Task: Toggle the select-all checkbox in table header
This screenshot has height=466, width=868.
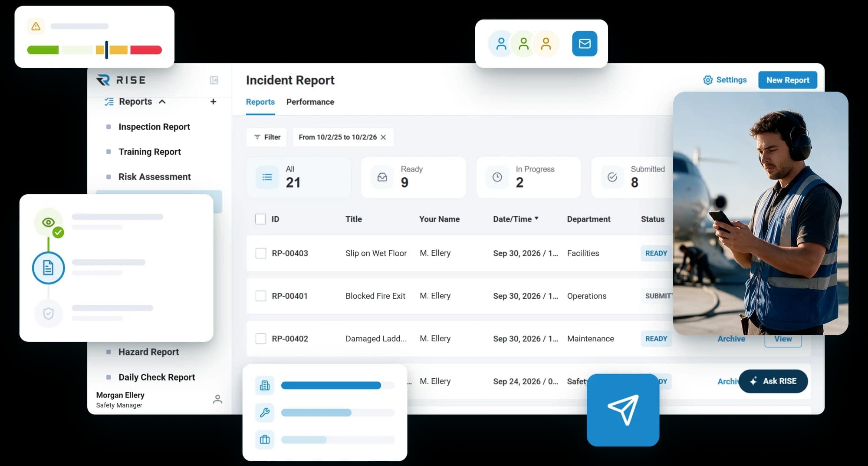Action: (260, 219)
